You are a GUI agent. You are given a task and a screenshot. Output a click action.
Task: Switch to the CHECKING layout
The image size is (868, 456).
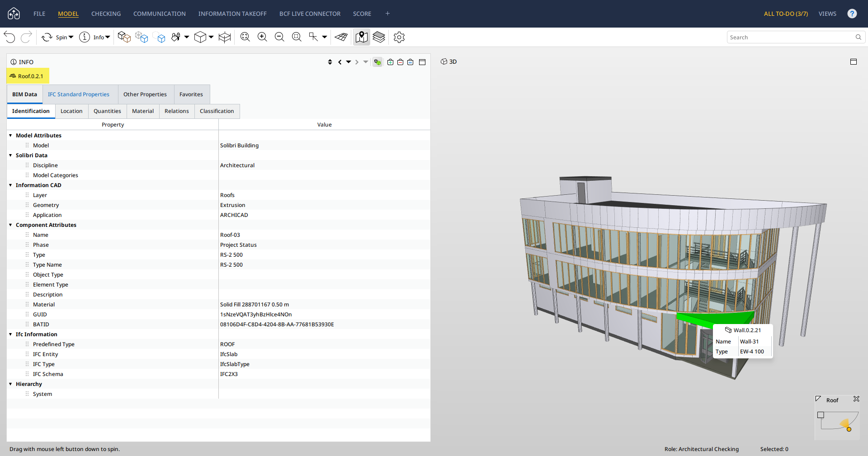point(106,14)
